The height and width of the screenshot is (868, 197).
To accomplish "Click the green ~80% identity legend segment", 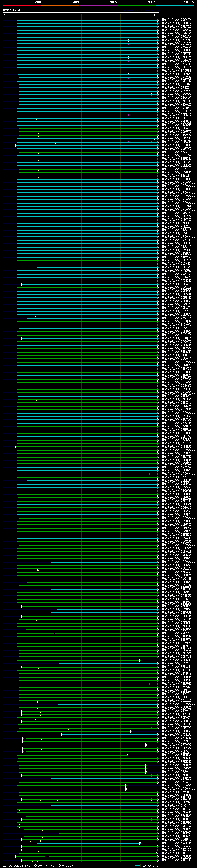I will click(137, 6).
